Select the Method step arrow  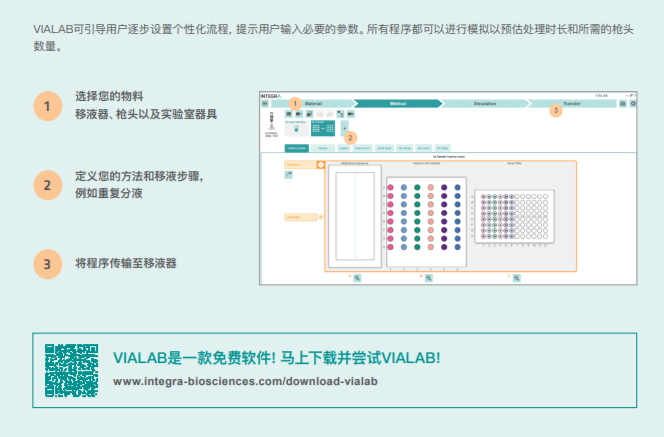pos(398,104)
